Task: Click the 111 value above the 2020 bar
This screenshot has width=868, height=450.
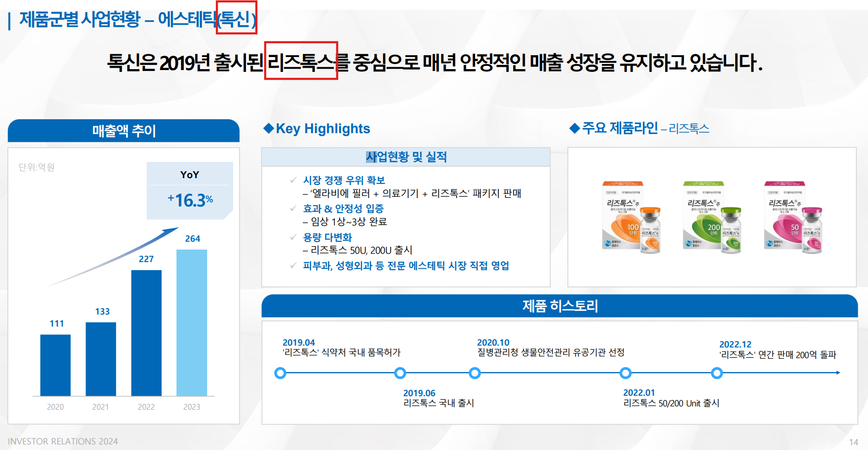Action: (57, 323)
